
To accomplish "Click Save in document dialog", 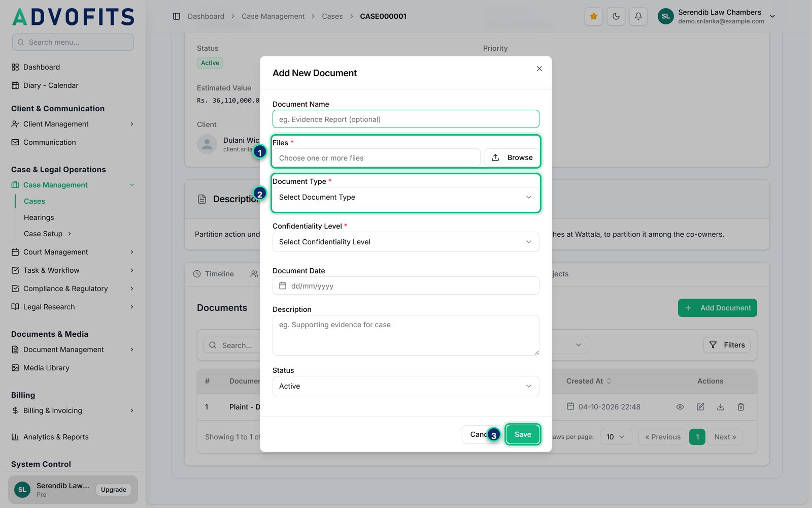I will point(523,434).
